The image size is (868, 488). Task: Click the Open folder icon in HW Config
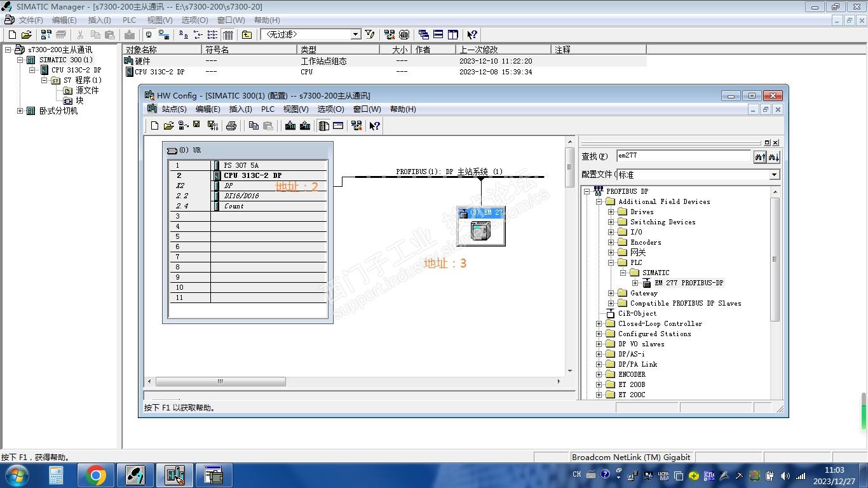coord(168,126)
